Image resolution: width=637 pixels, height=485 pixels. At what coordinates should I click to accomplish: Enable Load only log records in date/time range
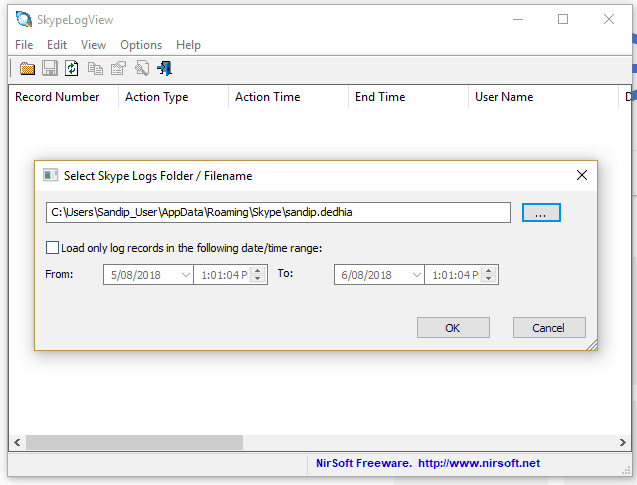click(x=52, y=247)
